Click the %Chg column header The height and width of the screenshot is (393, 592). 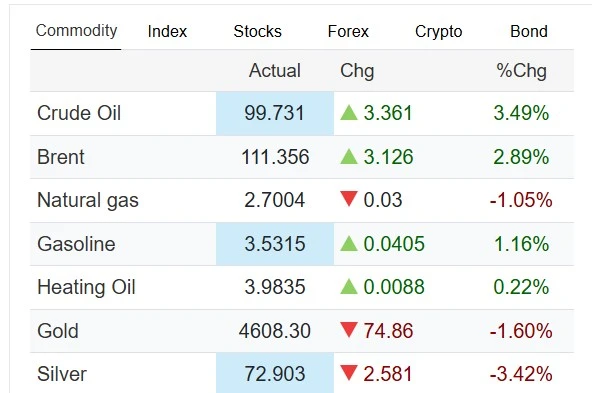tap(521, 71)
